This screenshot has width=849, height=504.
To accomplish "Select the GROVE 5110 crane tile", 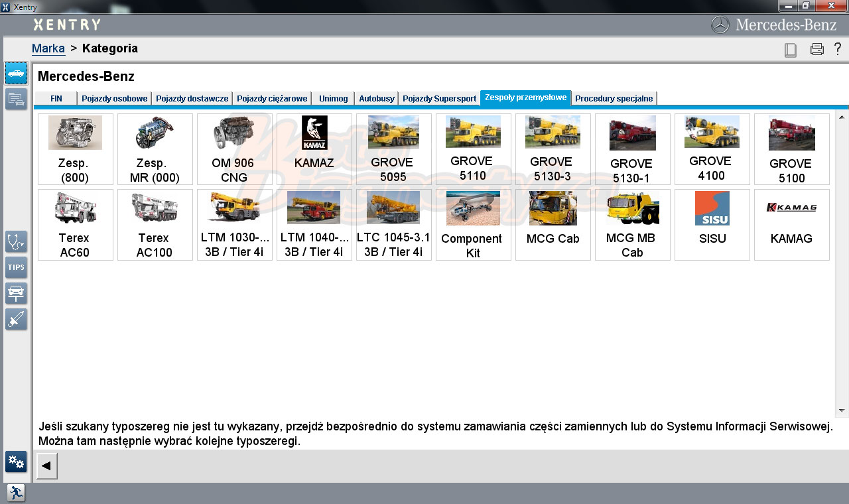I will 474,149.
